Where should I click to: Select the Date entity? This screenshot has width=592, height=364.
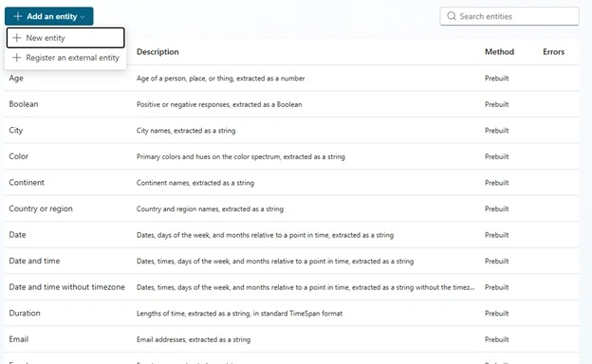click(17, 235)
